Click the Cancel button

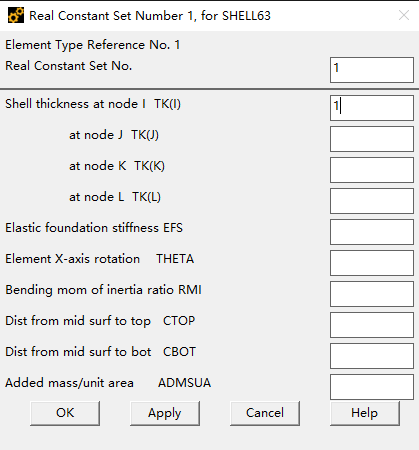tap(265, 413)
